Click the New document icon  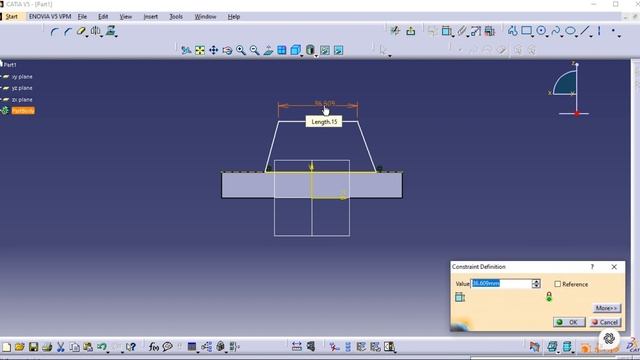(x=7, y=347)
